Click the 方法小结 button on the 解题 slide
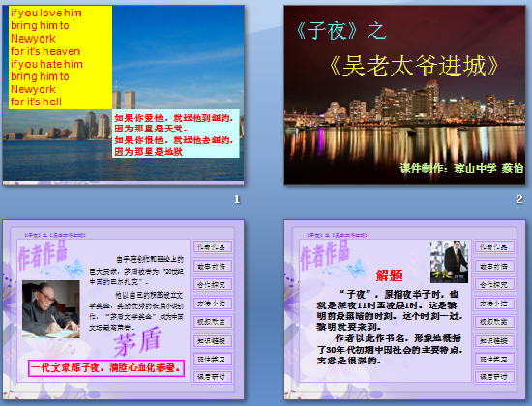 coord(494,304)
